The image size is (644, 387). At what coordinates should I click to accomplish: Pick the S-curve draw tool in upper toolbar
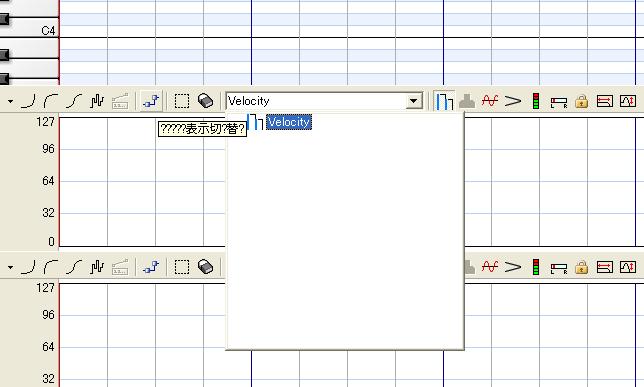[74, 101]
